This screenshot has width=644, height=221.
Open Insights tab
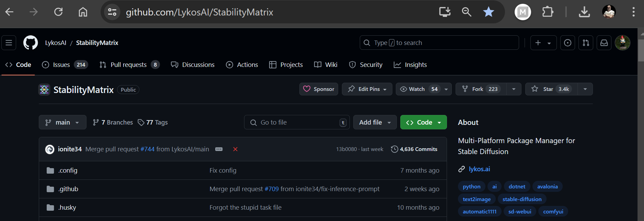[410, 65]
